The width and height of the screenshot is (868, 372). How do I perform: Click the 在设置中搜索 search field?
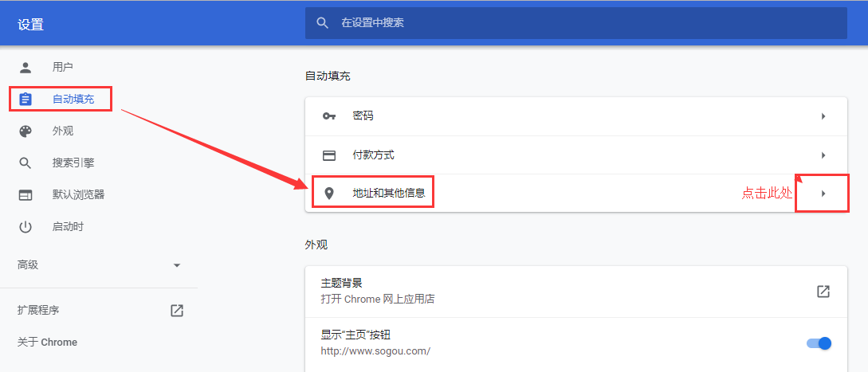pos(575,22)
